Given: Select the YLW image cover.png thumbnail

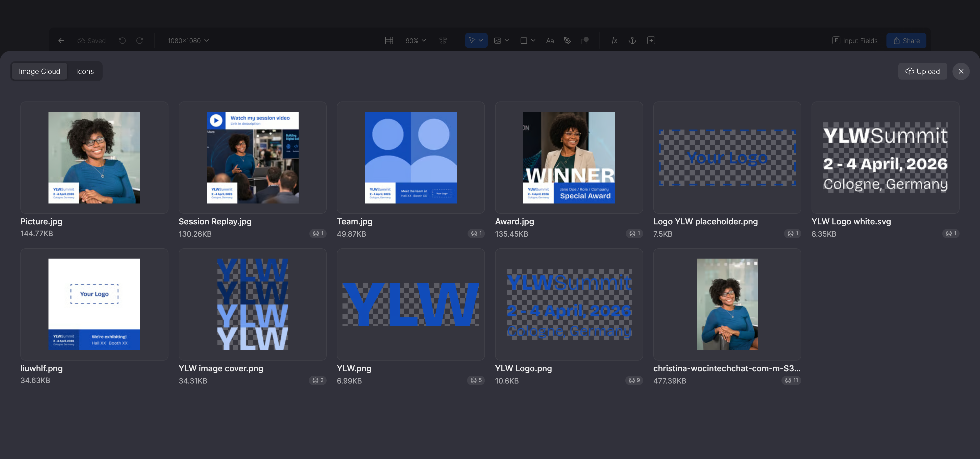Looking at the screenshot, I should [x=253, y=304].
